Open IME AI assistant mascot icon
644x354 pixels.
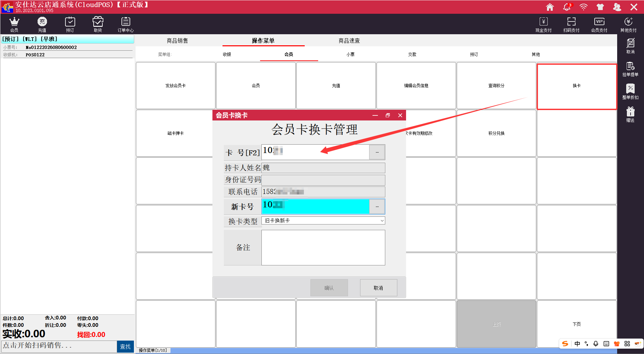click(x=638, y=344)
